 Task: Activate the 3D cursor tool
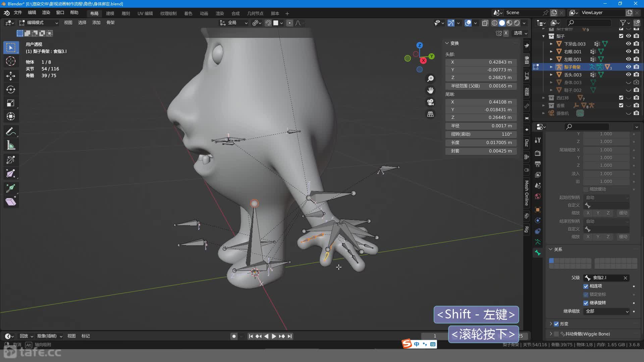point(11,61)
